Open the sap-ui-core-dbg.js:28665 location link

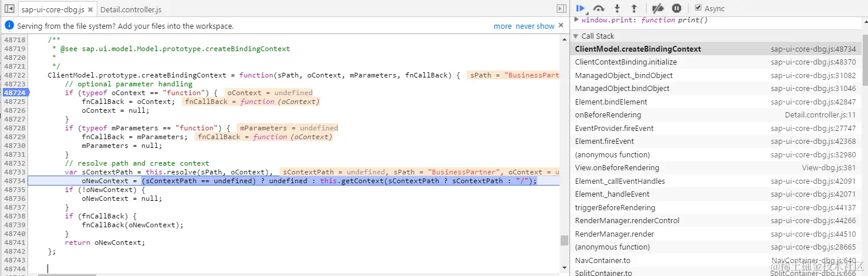813,247
